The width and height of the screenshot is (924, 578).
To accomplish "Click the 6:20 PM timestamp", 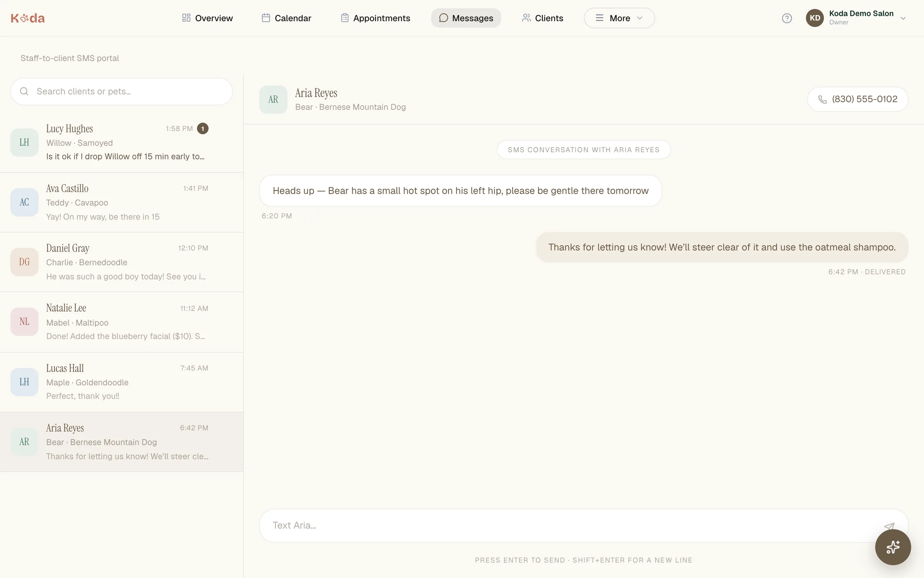I will 277,216.
